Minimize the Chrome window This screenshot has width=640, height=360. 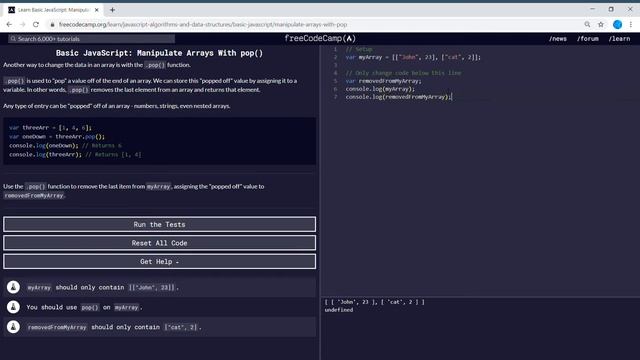(x=592, y=9)
